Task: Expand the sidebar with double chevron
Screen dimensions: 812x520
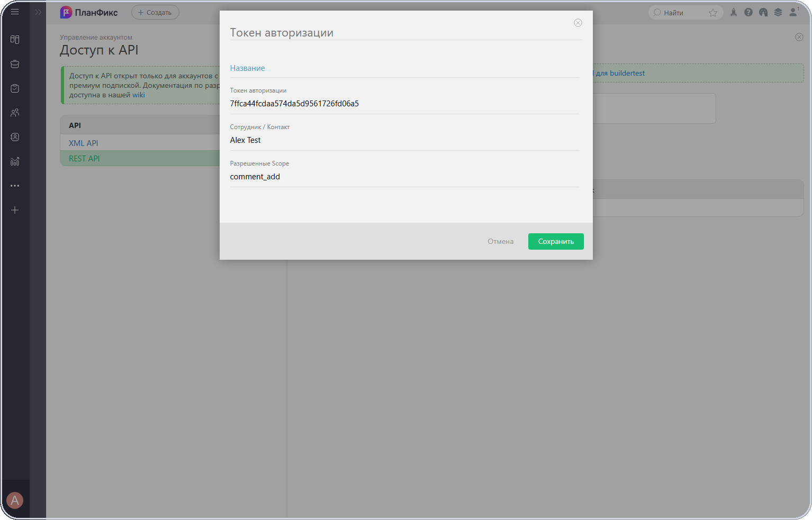Action: coord(38,12)
